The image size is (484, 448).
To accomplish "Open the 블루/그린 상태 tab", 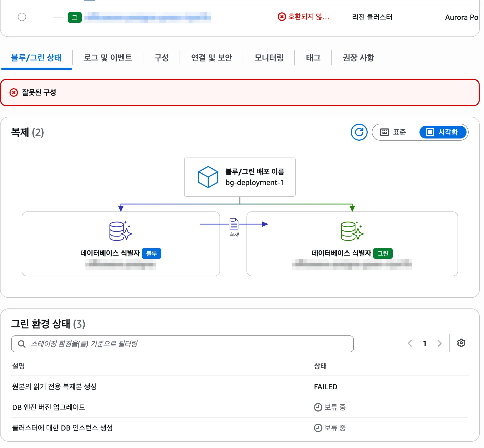I will click(36, 58).
